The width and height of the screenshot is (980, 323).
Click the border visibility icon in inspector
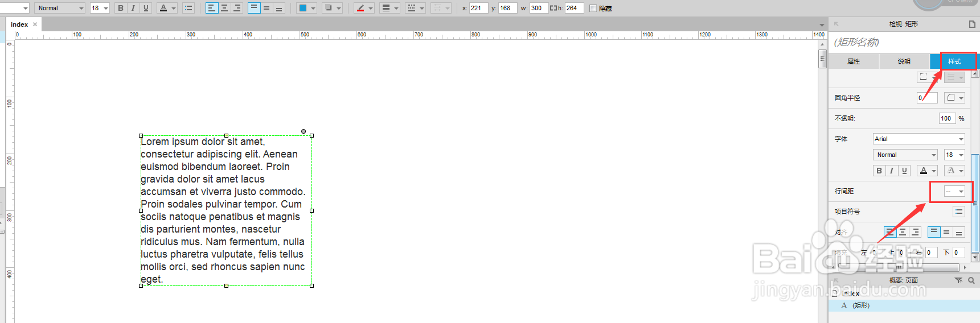click(923, 77)
